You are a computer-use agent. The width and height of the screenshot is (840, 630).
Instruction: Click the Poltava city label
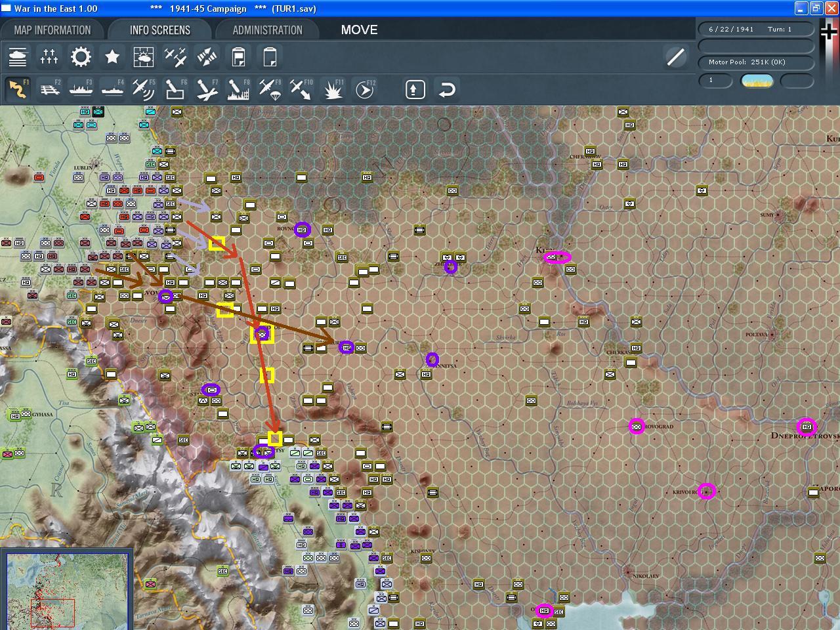click(x=756, y=335)
